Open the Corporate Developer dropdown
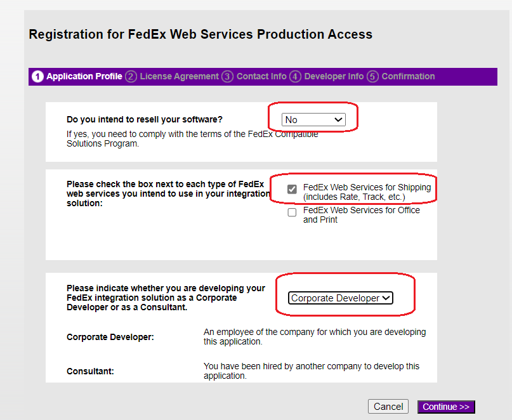512x420 pixels. tap(341, 298)
